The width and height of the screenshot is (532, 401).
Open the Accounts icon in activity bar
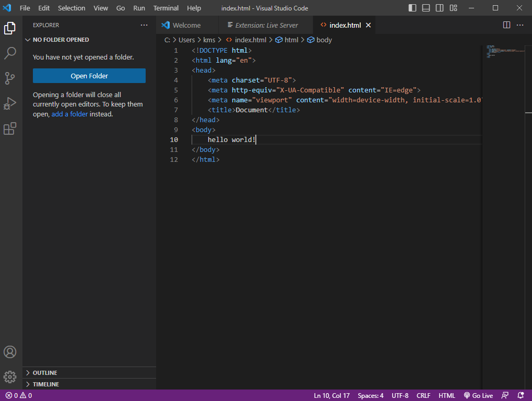tap(10, 352)
